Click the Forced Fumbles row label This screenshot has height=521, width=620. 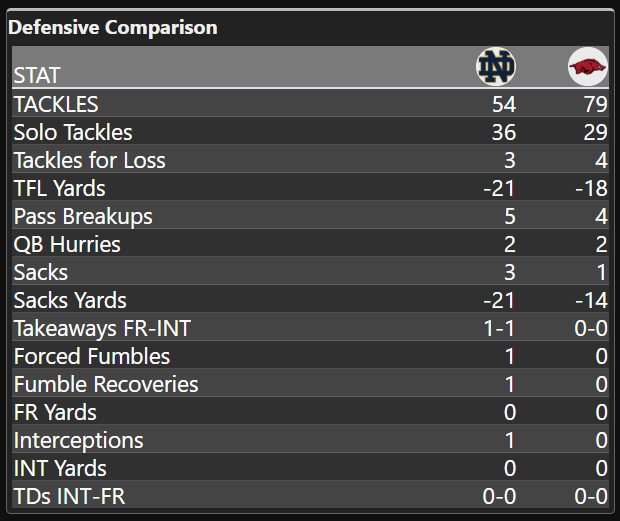click(92, 356)
